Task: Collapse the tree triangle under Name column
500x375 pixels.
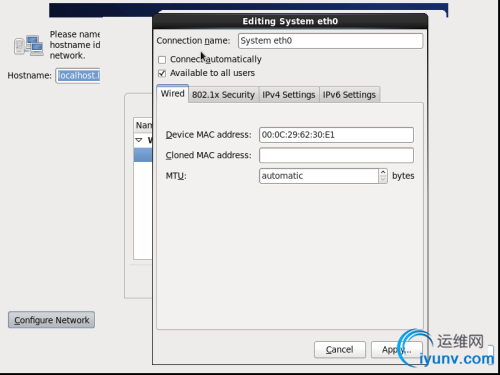Action: tap(139, 140)
